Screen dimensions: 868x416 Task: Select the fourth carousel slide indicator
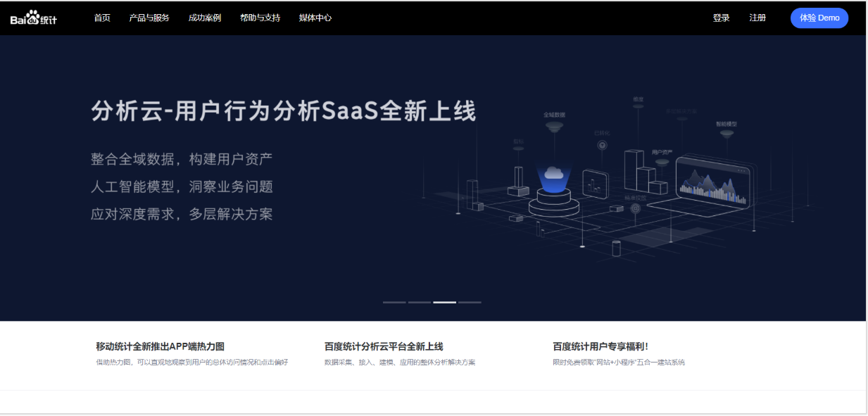click(470, 302)
